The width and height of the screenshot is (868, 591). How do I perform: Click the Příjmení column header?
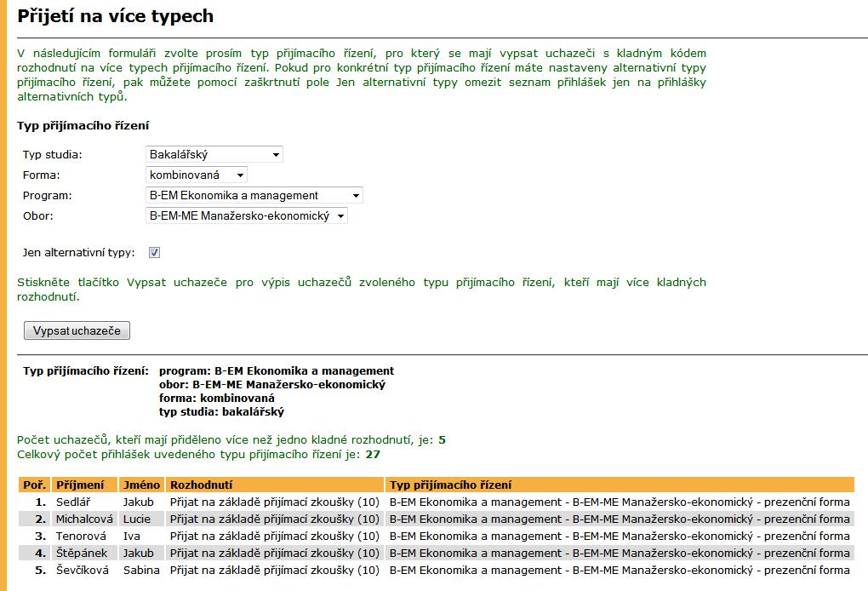tap(85, 485)
